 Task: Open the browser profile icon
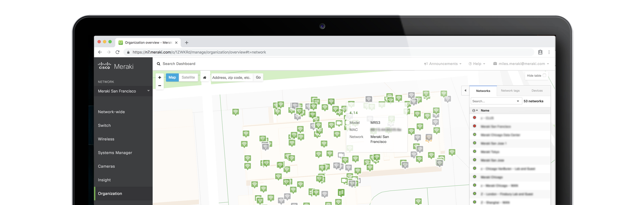[x=540, y=52]
